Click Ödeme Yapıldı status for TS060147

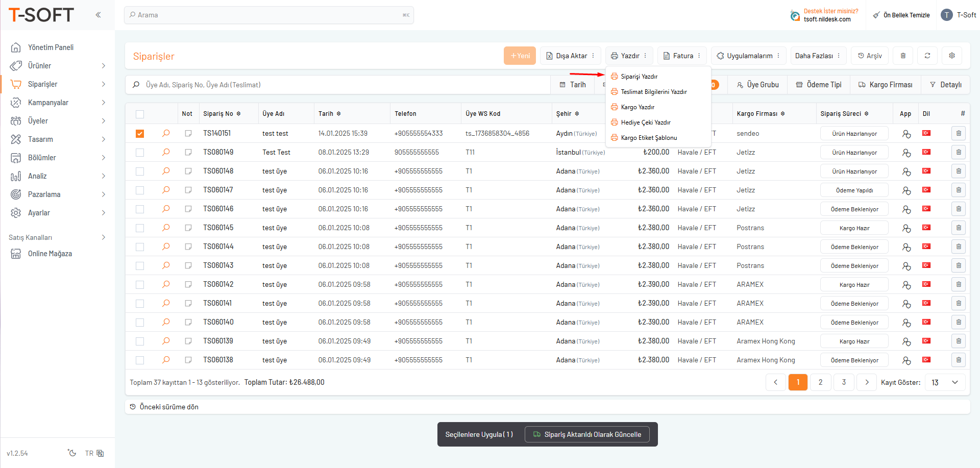[854, 190]
